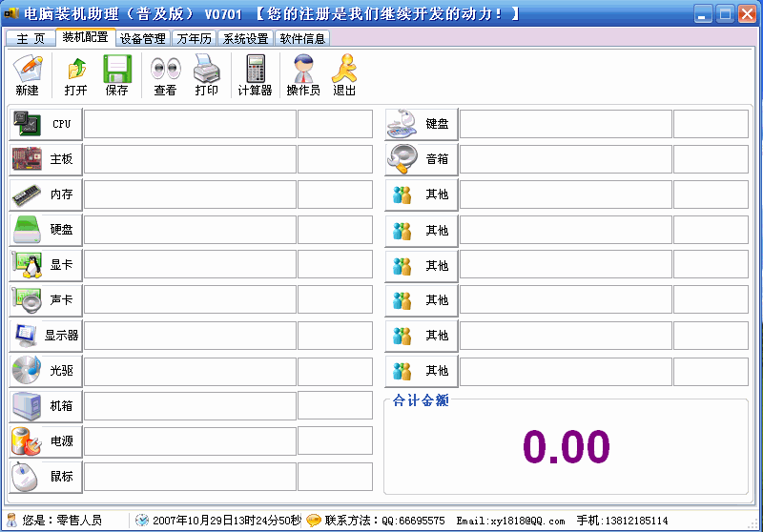This screenshot has width=763, height=532.
Task: Open the 设备管理 tab
Action: (x=142, y=39)
